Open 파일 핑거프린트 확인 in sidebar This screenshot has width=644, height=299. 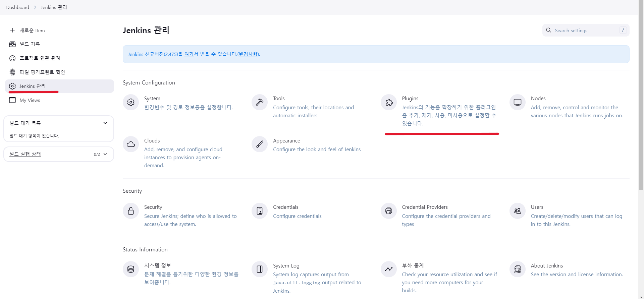(x=60, y=72)
